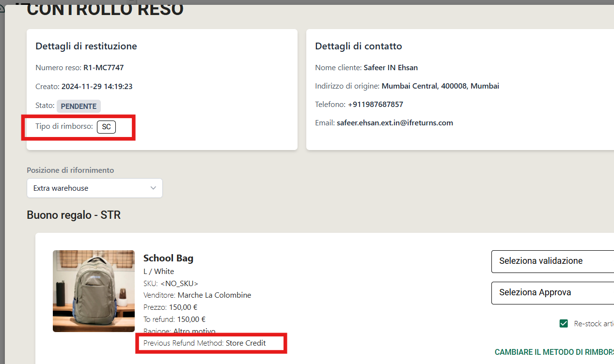The height and width of the screenshot is (364, 614).
Task: Click the PENDENTE status badge
Action: pos(79,106)
